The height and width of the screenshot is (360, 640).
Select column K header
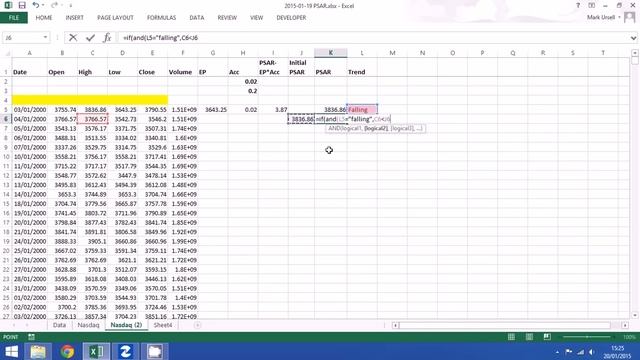tap(331, 53)
